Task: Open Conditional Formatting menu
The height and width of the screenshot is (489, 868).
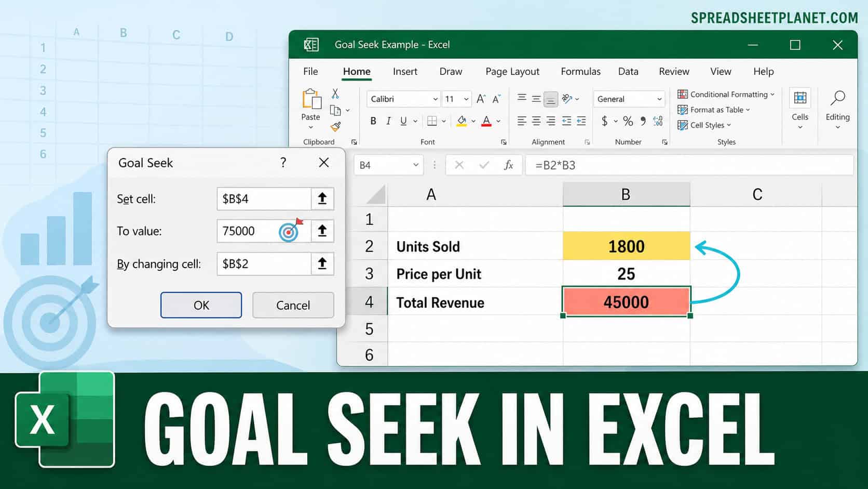Action: coord(726,94)
